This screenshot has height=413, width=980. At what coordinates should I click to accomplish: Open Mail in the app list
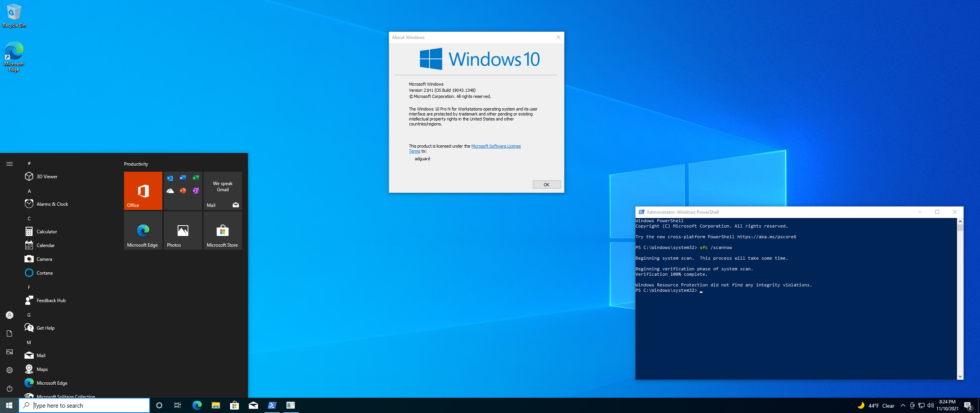point(69,355)
